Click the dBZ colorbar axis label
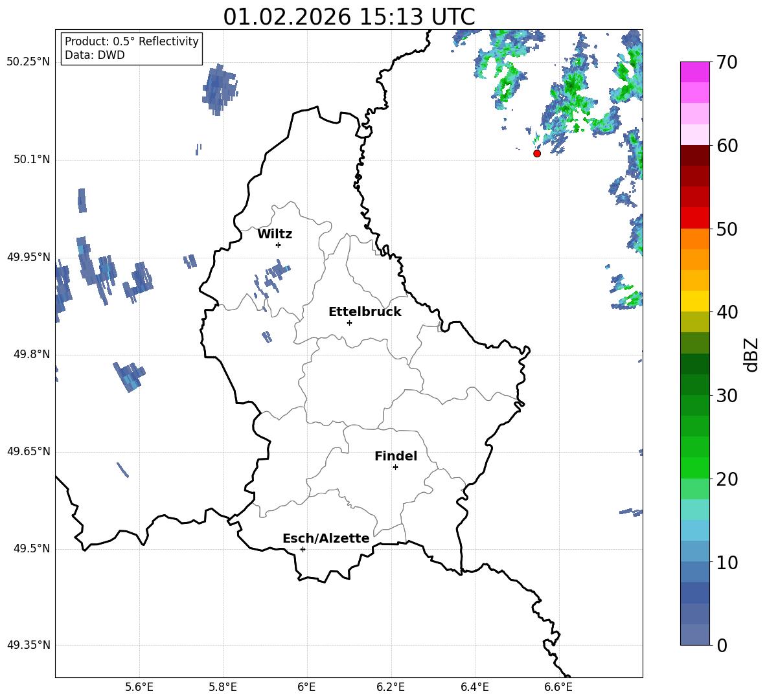 (751, 354)
